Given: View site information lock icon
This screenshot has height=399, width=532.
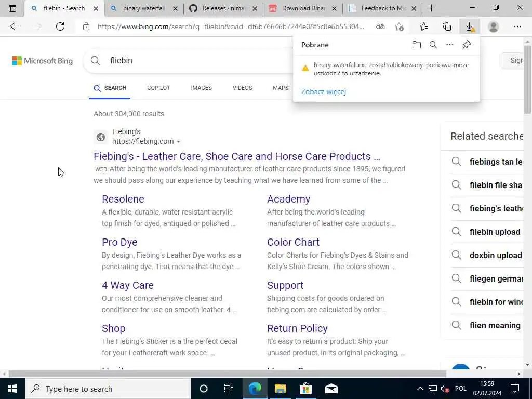Looking at the screenshot, I should (x=86, y=26).
